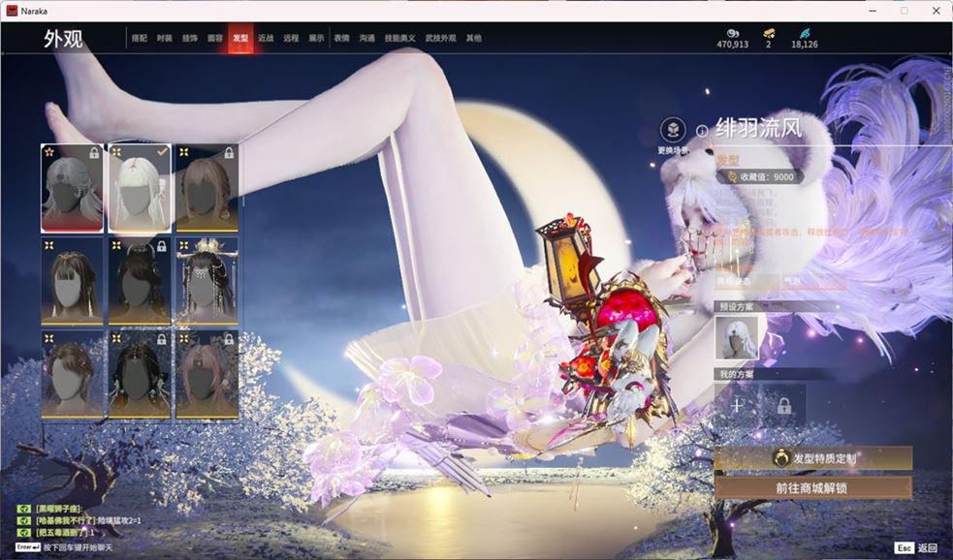
Task: Switch to the 展示 tab
Action: [x=316, y=38]
